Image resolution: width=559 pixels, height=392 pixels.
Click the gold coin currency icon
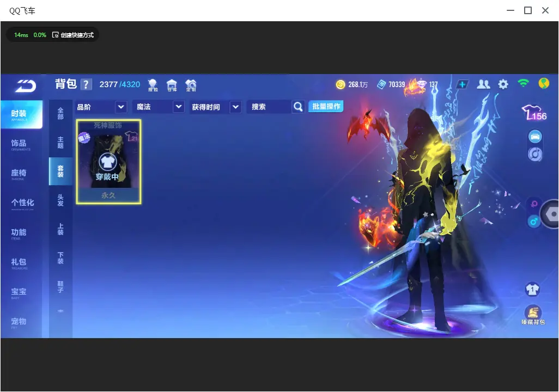point(341,84)
